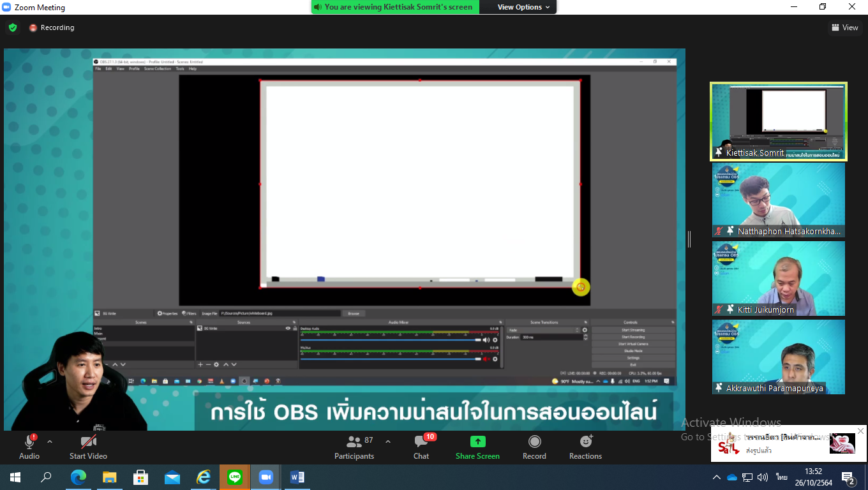Open Profile menu in OBS
Image resolution: width=868 pixels, height=490 pixels.
click(x=134, y=68)
